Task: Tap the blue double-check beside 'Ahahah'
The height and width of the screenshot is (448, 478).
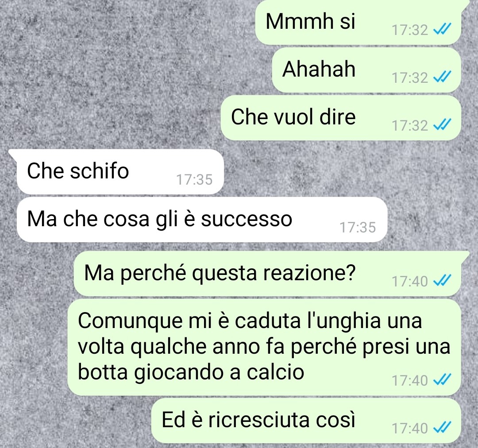Action: pos(442,77)
